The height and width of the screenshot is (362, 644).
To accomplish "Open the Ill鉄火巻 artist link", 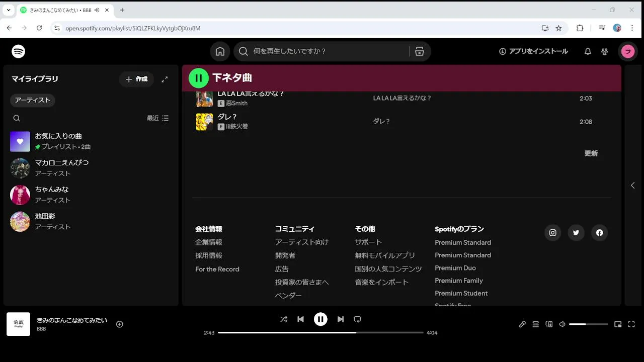I will [237, 127].
